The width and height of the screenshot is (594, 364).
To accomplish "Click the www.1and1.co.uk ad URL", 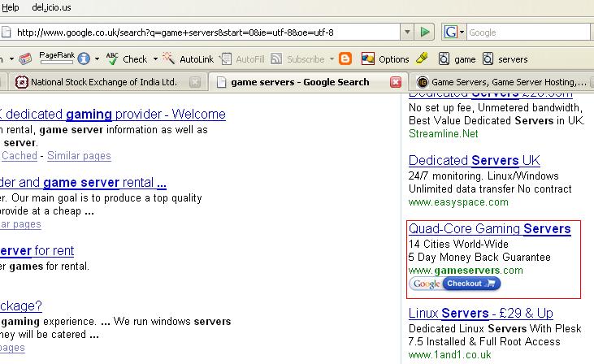I will point(449,355).
